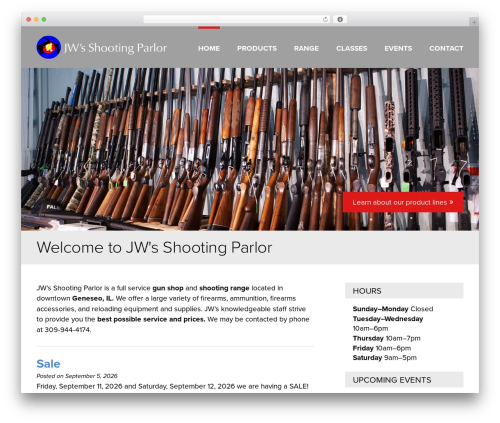Click the bold 'shooting range' text
Screen dimensions: 500x423
tap(224, 288)
